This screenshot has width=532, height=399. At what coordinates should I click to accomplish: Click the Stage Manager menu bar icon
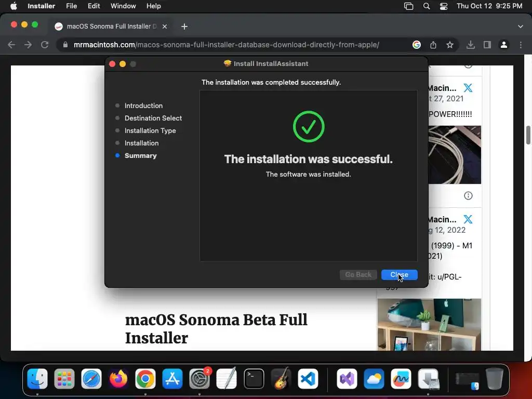point(408,6)
